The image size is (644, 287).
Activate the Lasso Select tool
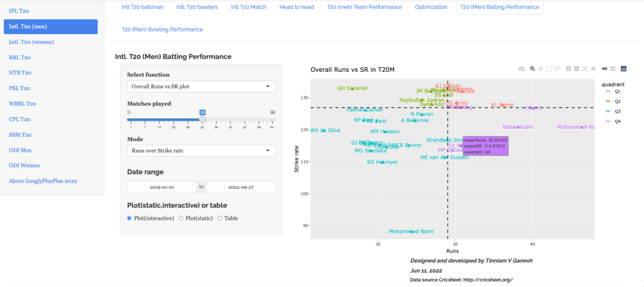point(557,69)
